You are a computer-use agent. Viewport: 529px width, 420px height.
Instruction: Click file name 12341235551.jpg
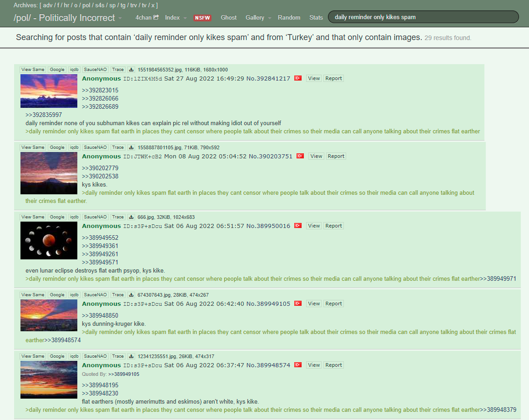[x=157, y=356]
